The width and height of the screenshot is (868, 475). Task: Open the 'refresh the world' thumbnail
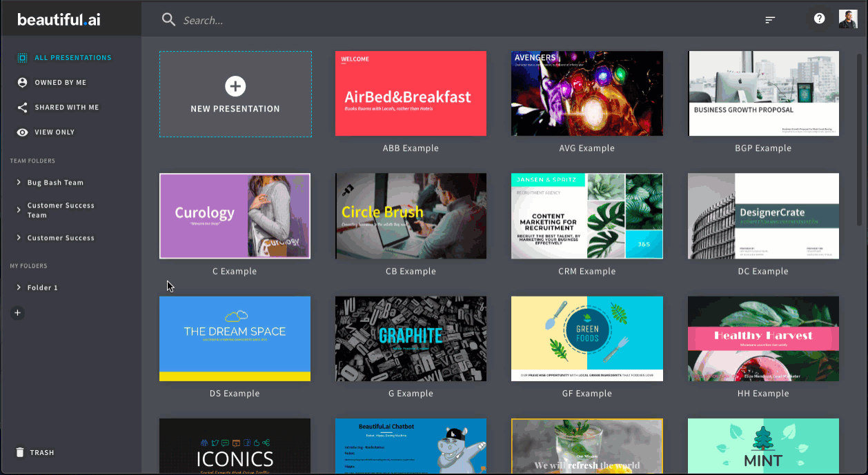point(587,445)
